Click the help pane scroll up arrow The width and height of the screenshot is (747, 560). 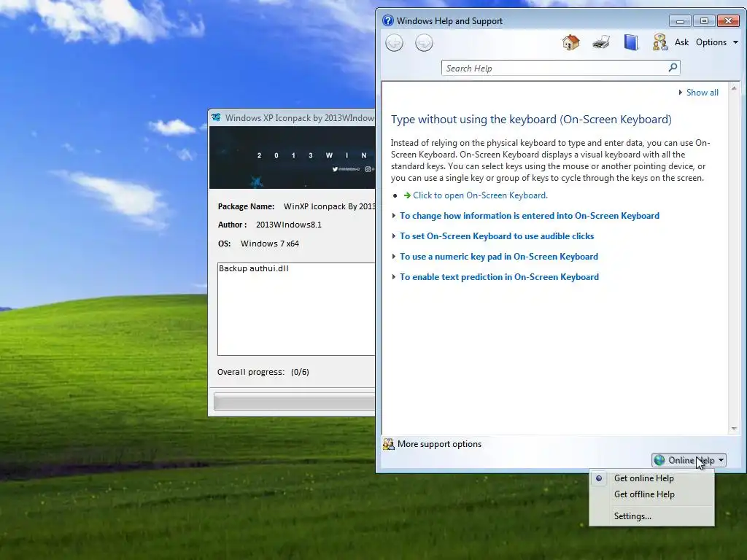pos(734,88)
